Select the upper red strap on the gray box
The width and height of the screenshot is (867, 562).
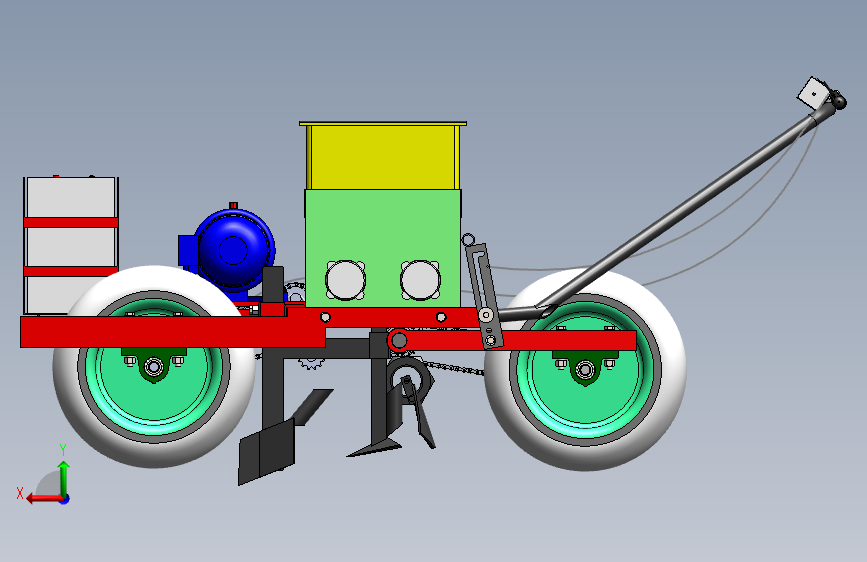pyautogui.click(x=71, y=222)
